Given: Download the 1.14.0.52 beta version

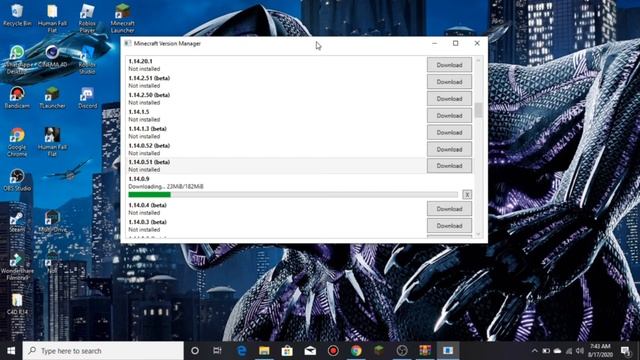Looking at the screenshot, I should 449,149.
